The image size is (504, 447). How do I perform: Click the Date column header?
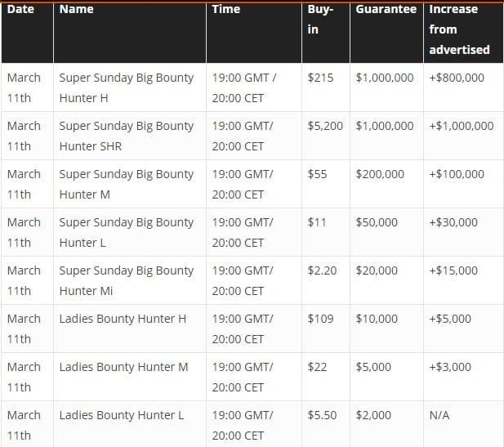[20, 10]
